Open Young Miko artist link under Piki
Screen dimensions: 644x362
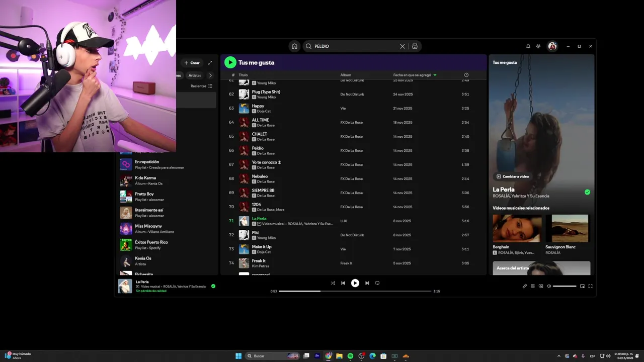pos(266,238)
